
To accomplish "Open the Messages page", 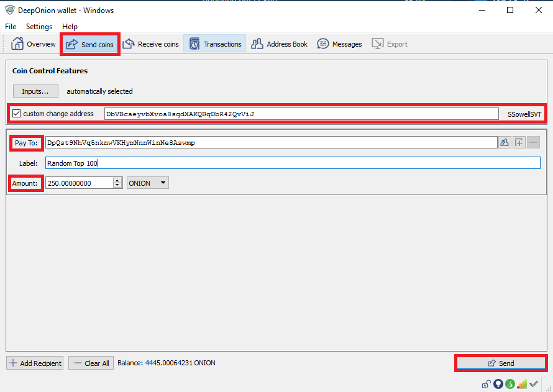I will 340,44.
